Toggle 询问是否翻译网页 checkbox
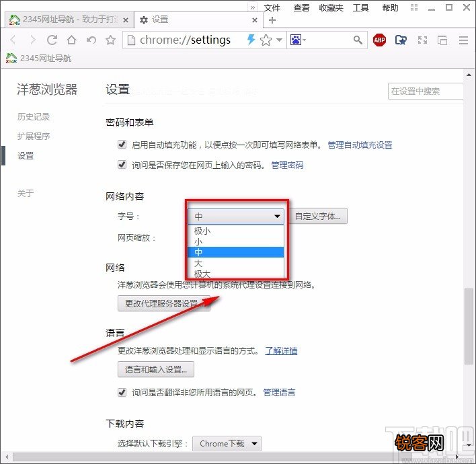Viewport: 476px width, 464px height. [122, 392]
